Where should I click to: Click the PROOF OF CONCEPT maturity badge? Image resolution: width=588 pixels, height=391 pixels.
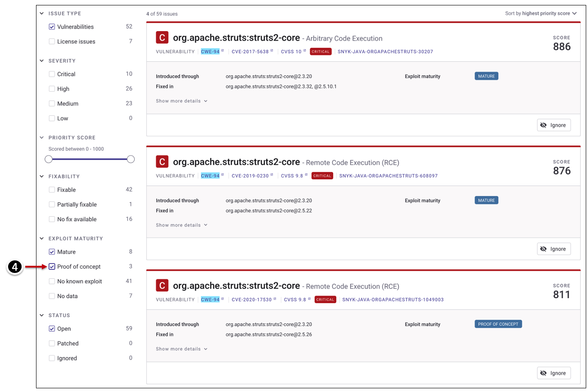498,324
